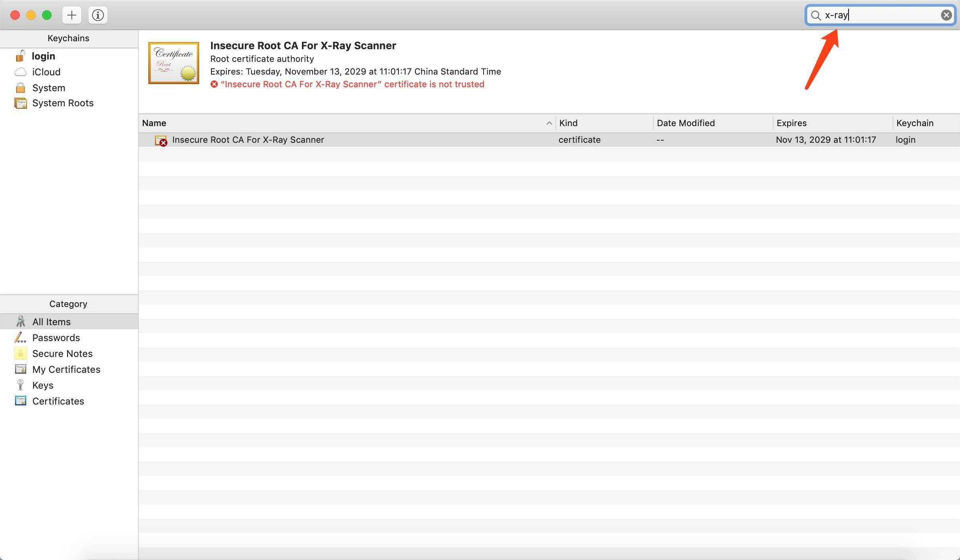
Task: Sort list by Name column
Action: pos(154,123)
